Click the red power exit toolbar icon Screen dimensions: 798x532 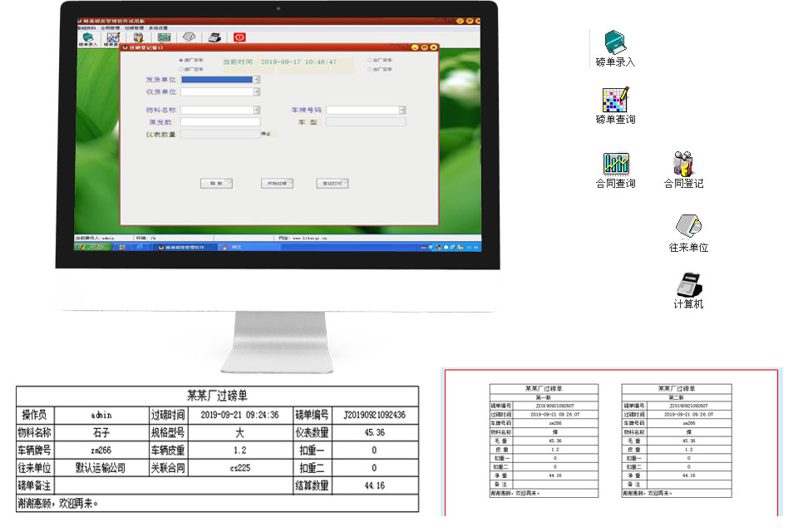(239, 37)
